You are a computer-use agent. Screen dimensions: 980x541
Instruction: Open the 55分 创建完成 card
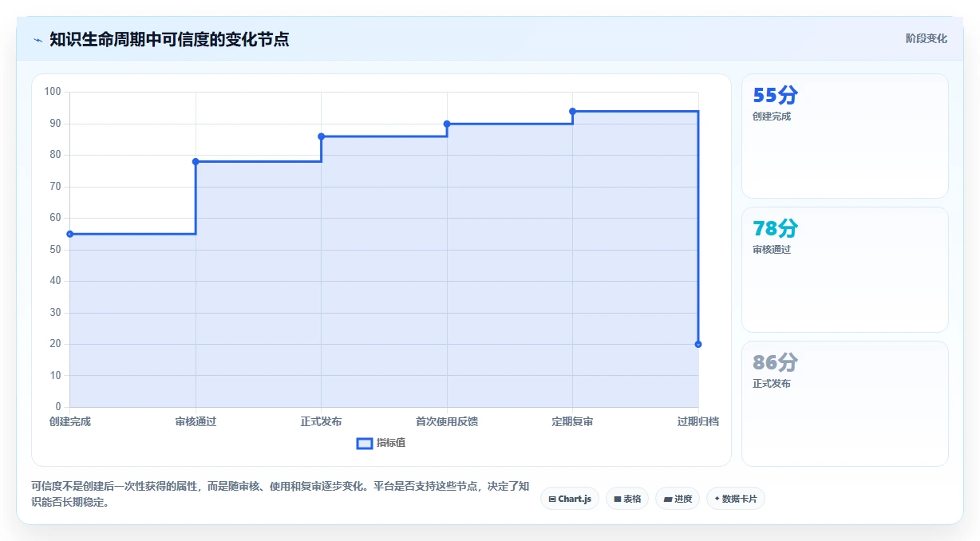click(845, 136)
